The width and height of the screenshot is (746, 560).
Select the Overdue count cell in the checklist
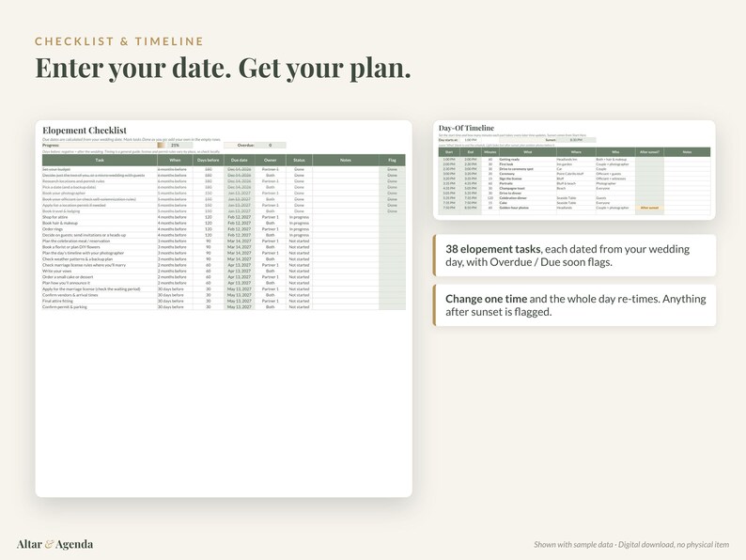pyautogui.click(x=271, y=145)
